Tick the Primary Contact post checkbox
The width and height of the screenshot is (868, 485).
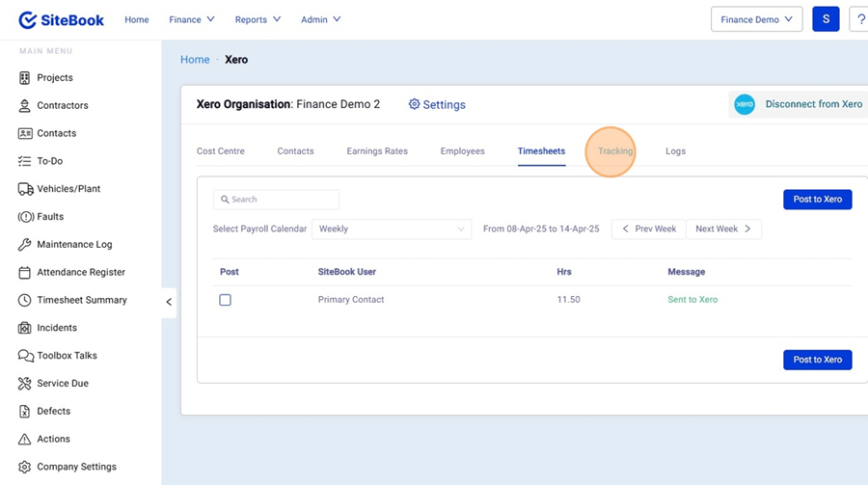[x=225, y=300]
